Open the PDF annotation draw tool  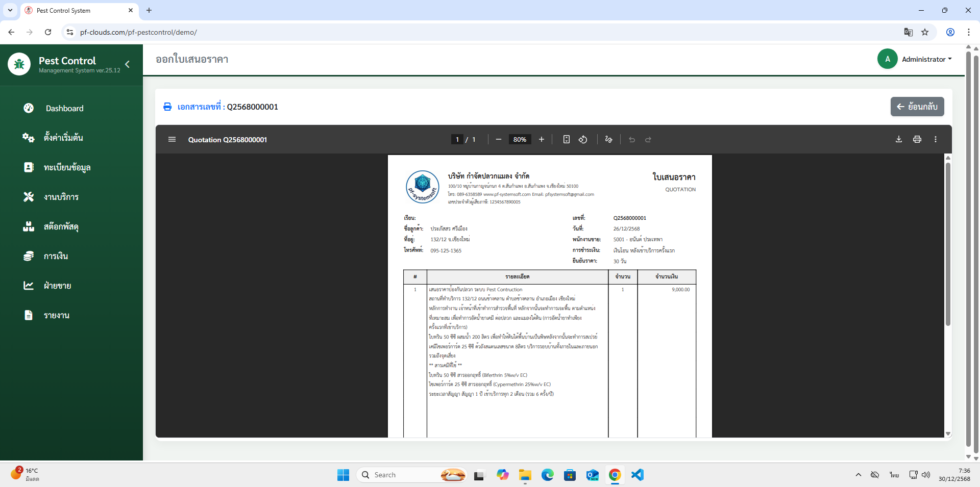[608, 139]
